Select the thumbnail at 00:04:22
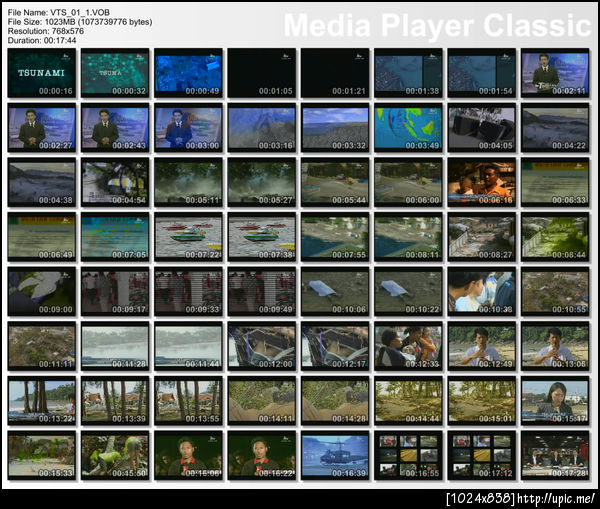The image size is (600, 509). pyautogui.click(x=555, y=127)
